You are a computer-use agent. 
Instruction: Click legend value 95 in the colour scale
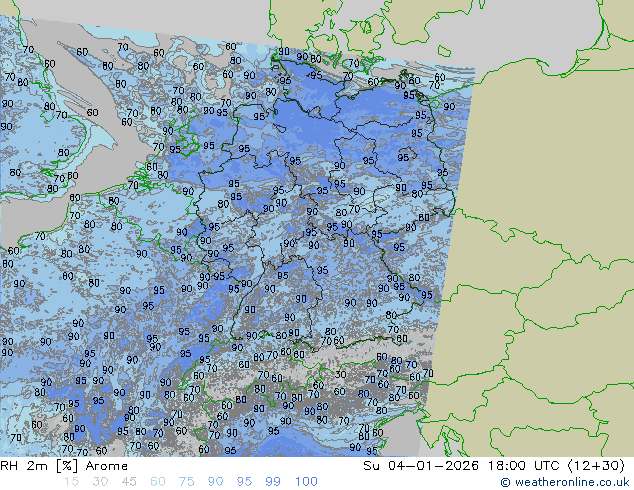pos(244,482)
